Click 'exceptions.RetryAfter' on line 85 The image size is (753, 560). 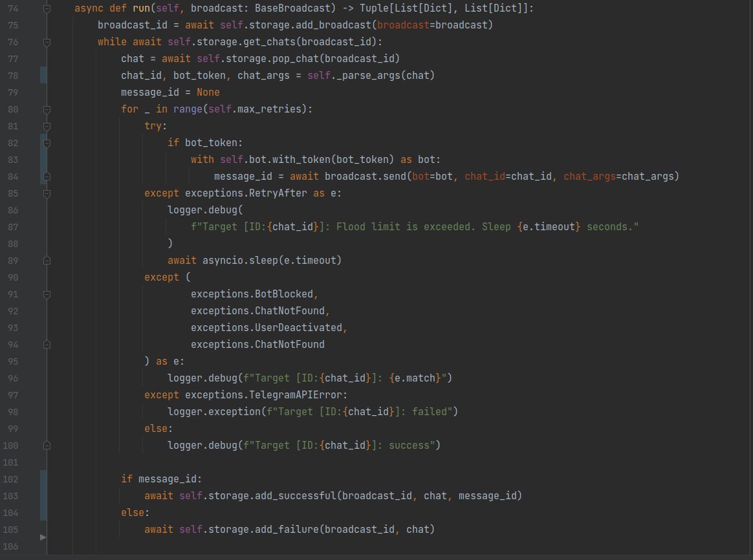(x=246, y=193)
